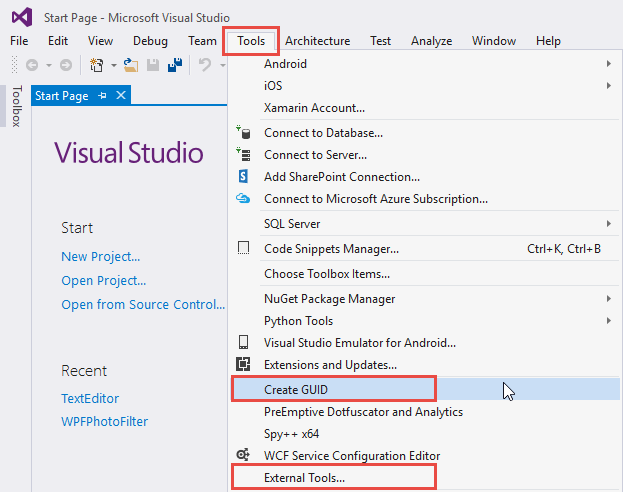The height and width of the screenshot is (492, 623).
Task: Choose External Tools menu entry
Action: pyautogui.click(x=426, y=477)
